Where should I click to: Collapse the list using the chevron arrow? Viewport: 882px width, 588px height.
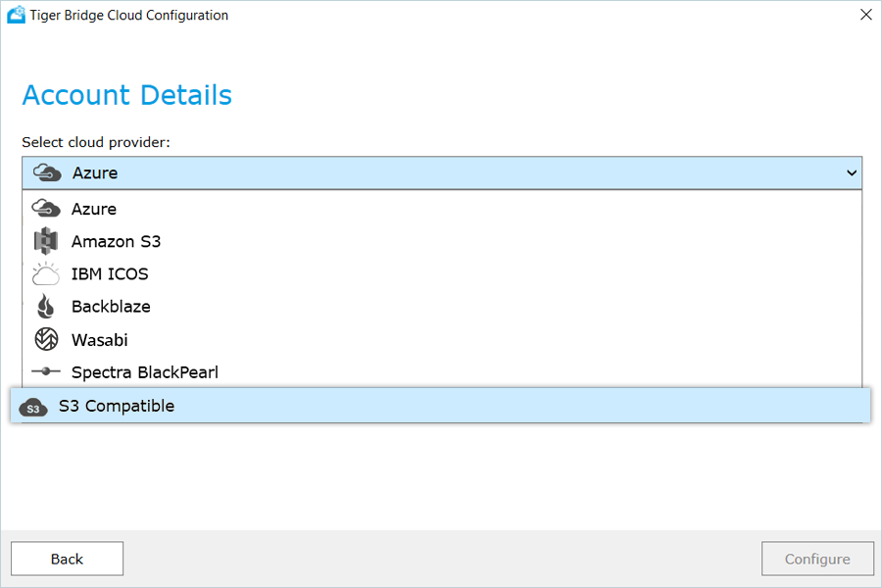tap(849, 172)
